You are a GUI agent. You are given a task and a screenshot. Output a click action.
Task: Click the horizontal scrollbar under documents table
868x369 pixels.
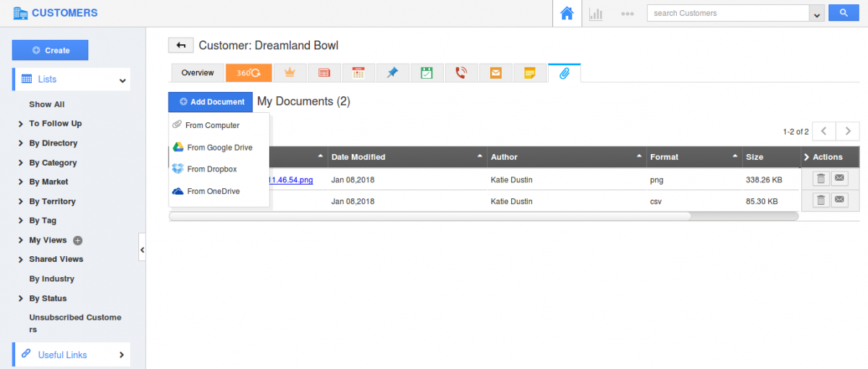click(429, 216)
